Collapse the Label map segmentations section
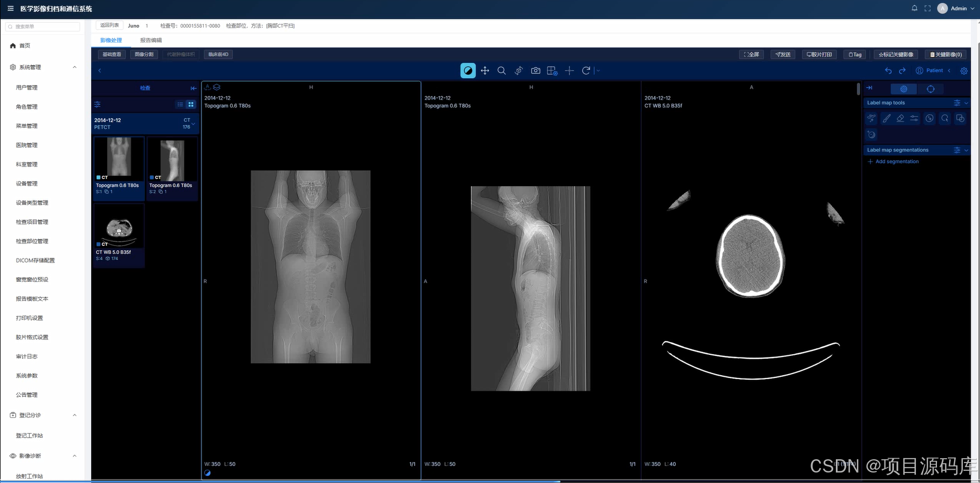Screen dimensions: 980x483 [966, 150]
